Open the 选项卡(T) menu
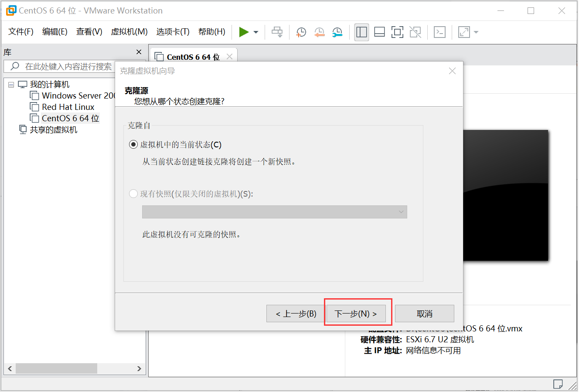The height and width of the screenshot is (392, 579). [x=173, y=31]
